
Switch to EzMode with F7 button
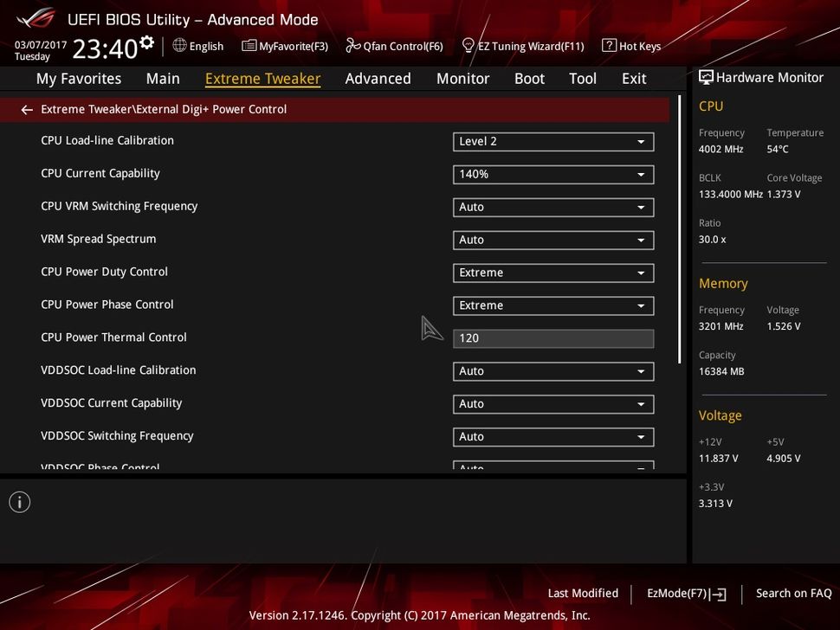tap(685, 594)
